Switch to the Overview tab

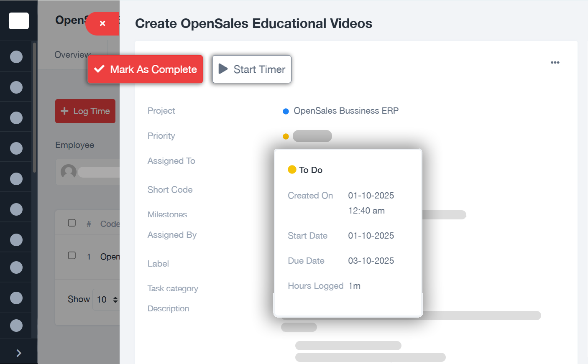pos(72,54)
